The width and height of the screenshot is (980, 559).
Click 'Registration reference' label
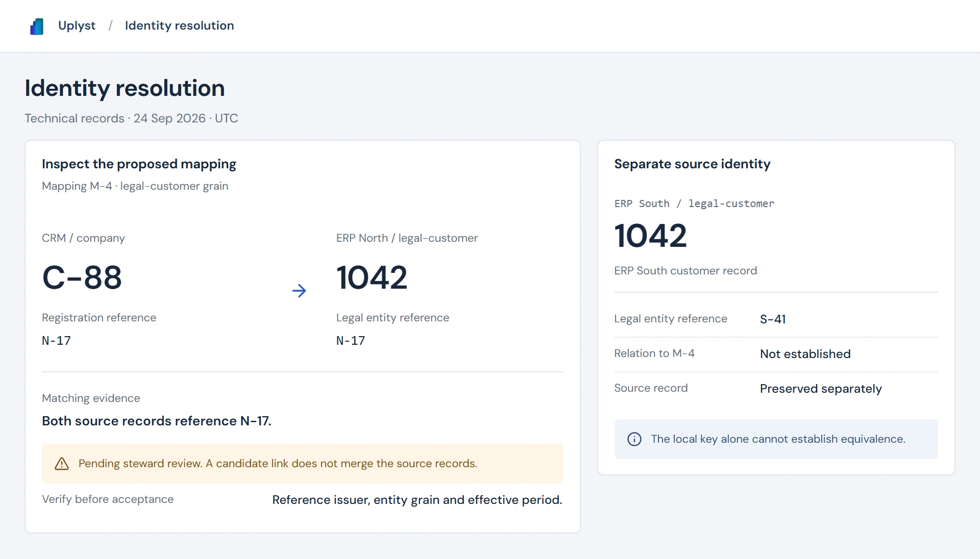[x=99, y=318]
